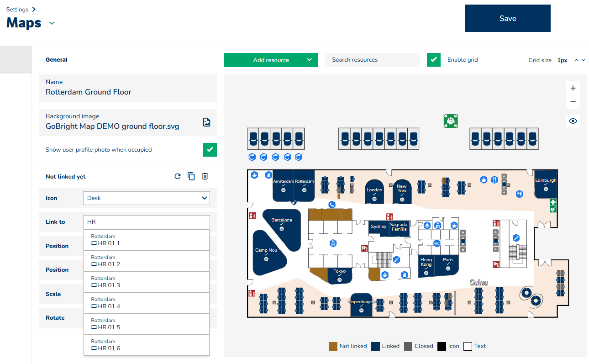Image resolution: width=589 pixels, height=364 pixels.
Task: Click the green assembly point icon on map
Action: click(x=451, y=121)
